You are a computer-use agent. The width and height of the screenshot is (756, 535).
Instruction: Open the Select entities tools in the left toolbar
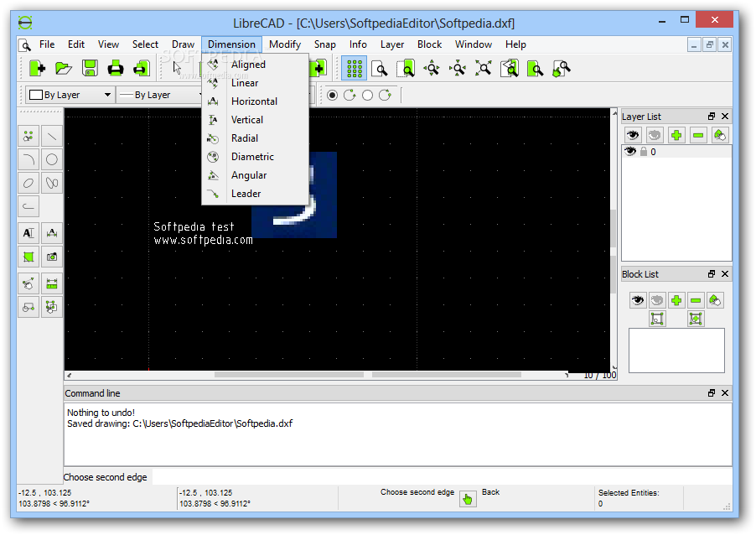click(52, 306)
